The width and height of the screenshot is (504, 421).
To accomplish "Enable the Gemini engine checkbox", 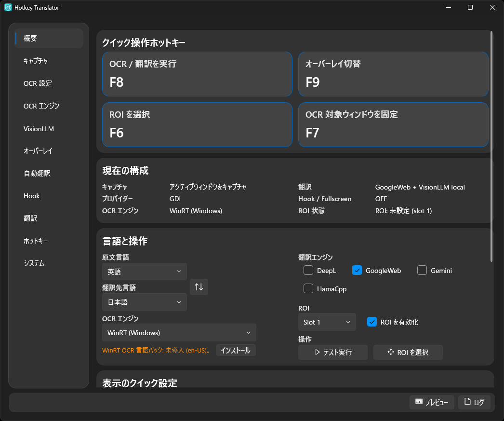I will pyautogui.click(x=422, y=270).
